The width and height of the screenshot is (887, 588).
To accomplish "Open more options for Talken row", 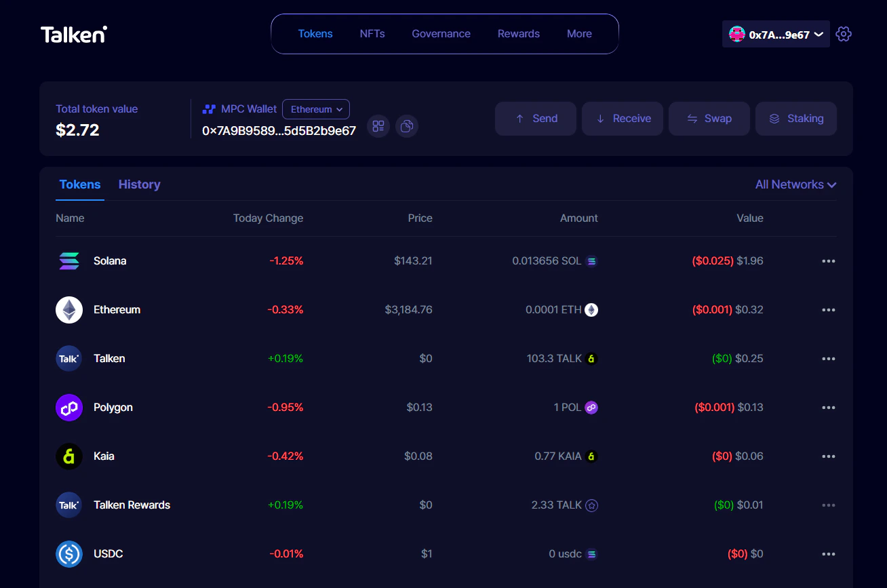I will coord(829,359).
